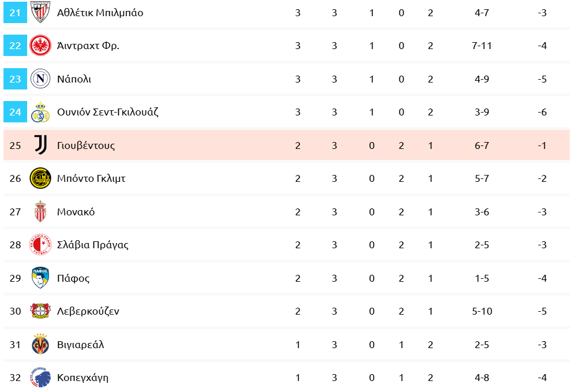Image resolution: width=571 pixels, height=392 pixels.
Task: Click the Copenhagen lion logo
Action: pyautogui.click(x=40, y=378)
